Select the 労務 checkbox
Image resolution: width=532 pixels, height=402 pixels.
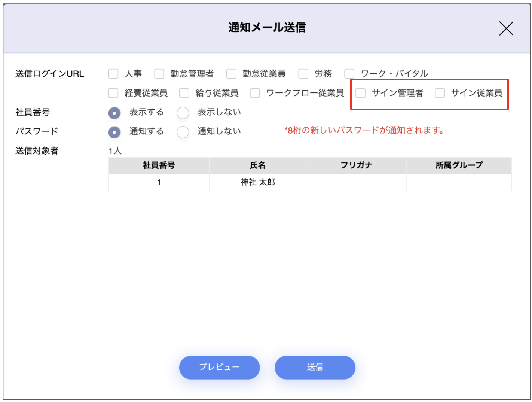(x=303, y=74)
